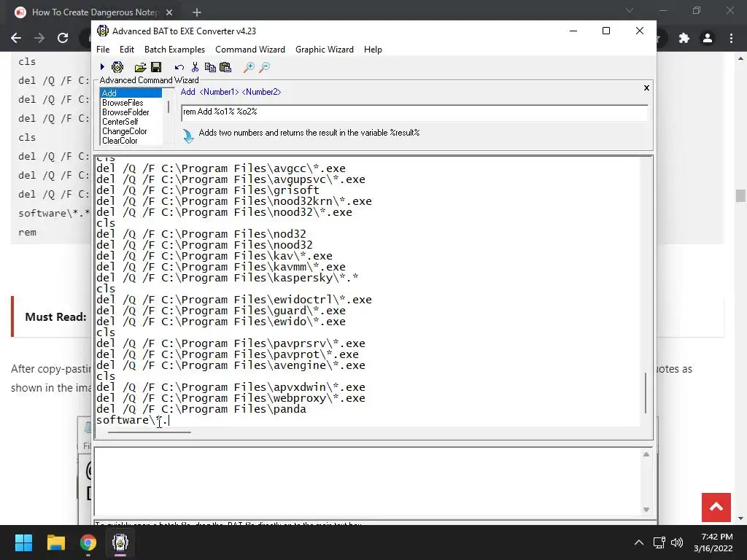This screenshot has width=747, height=560.
Task: Click the line containing pavprsrv
Action: 231,344
